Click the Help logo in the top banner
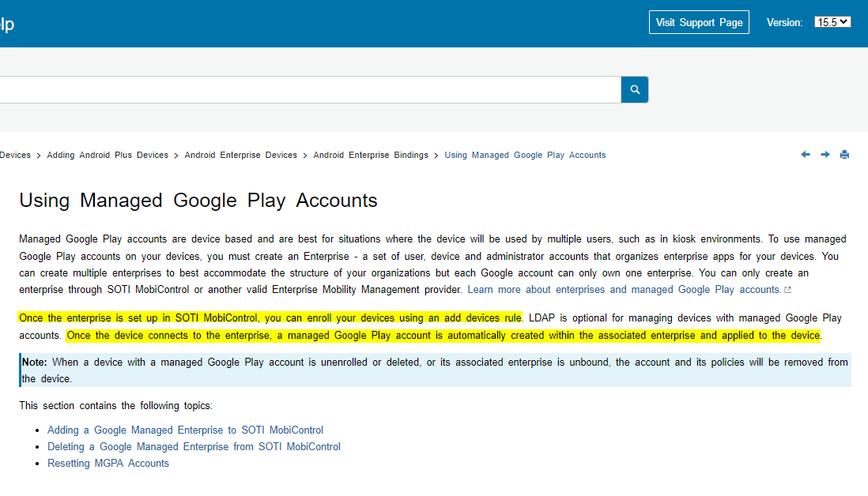The width and height of the screenshot is (868, 496). click(x=6, y=22)
